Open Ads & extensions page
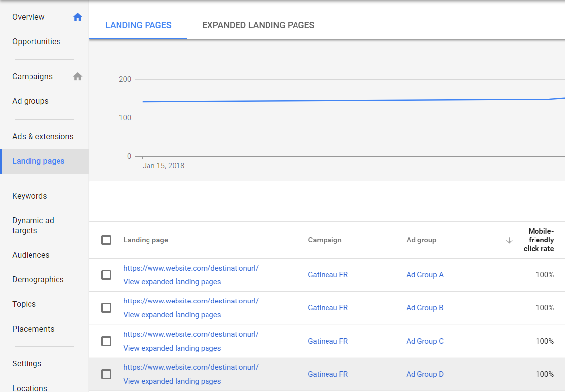 (43, 137)
